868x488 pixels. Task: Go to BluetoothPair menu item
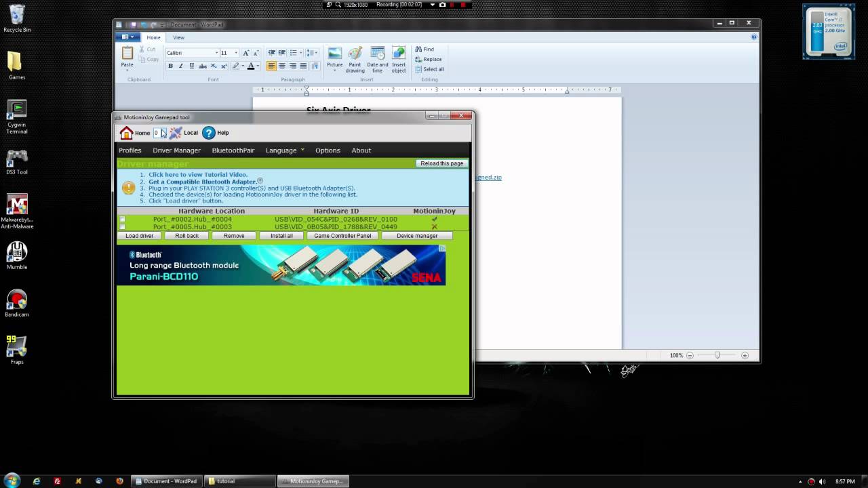[233, 150]
